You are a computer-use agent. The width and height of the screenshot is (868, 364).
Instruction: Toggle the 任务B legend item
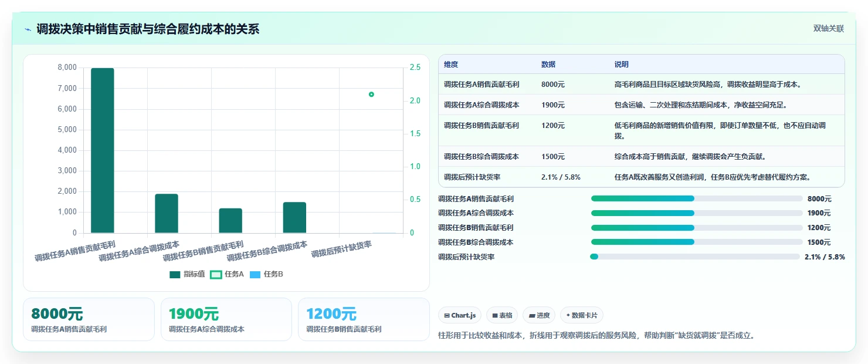[266, 274]
